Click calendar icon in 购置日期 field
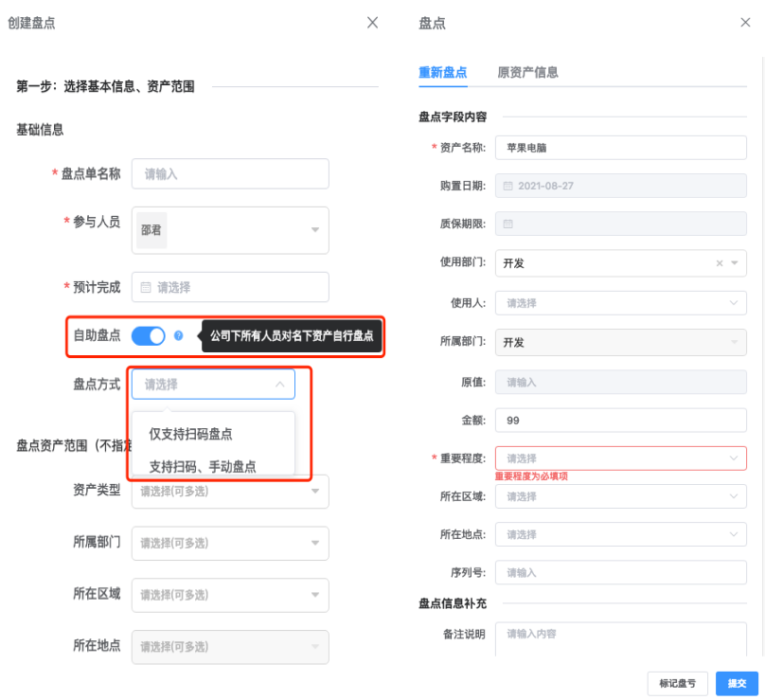Image resolution: width=765 pixels, height=700 pixels. [508, 186]
